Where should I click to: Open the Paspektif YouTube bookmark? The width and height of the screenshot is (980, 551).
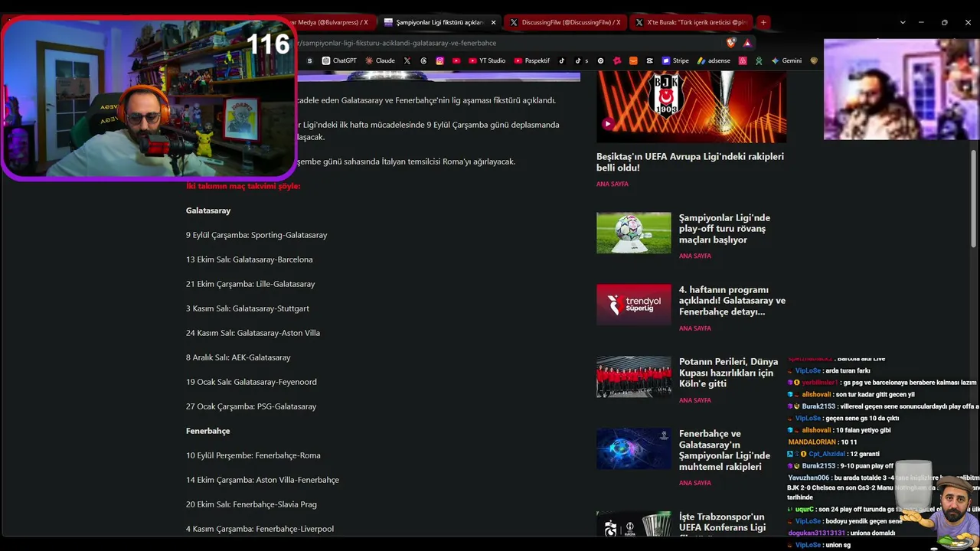pos(531,60)
